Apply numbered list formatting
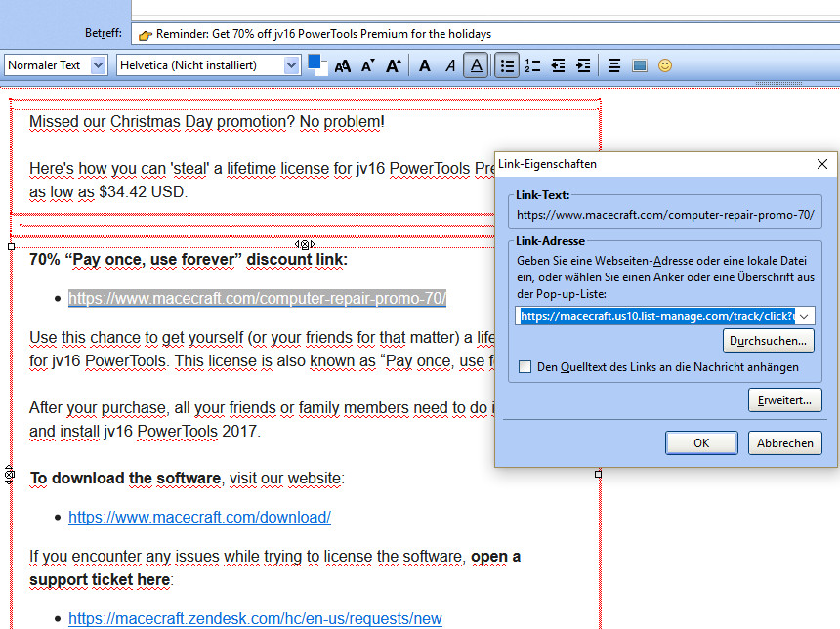Viewport: 840px width, 629px height. coord(532,65)
